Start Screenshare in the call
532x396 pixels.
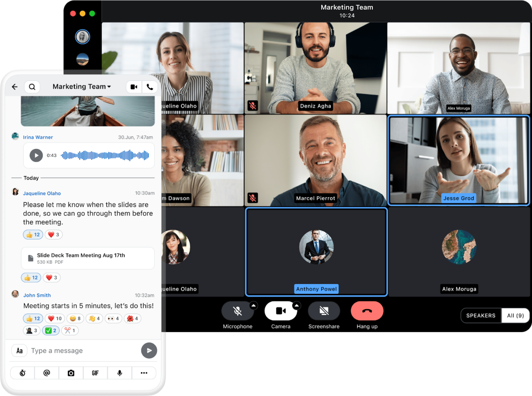[x=324, y=311]
